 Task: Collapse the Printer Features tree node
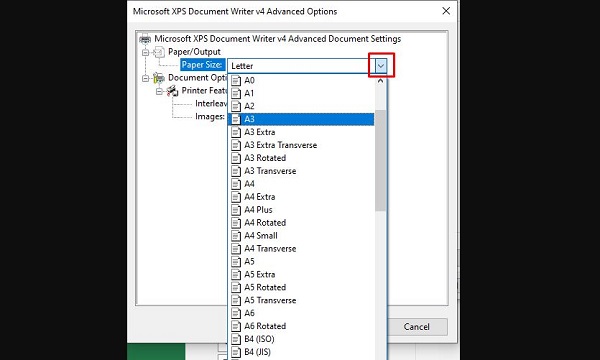click(x=159, y=91)
